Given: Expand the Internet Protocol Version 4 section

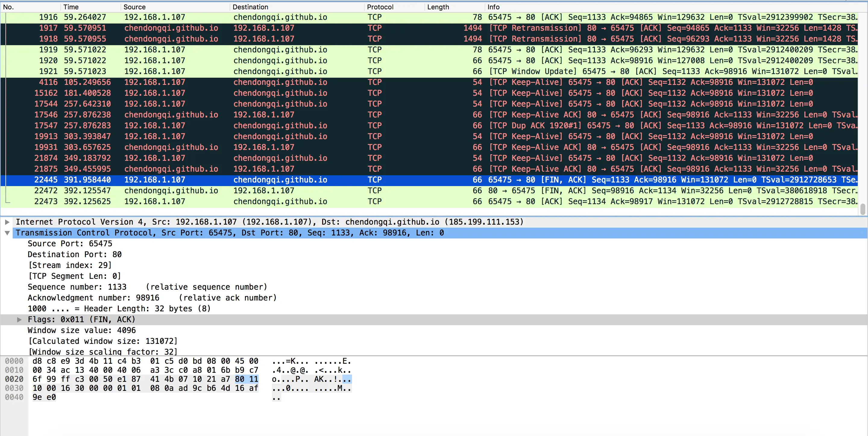Looking at the screenshot, I should pyautogui.click(x=7, y=222).
